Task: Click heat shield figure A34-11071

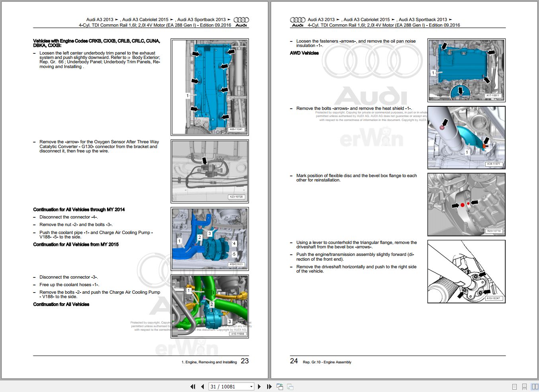Action: (467, 137)
